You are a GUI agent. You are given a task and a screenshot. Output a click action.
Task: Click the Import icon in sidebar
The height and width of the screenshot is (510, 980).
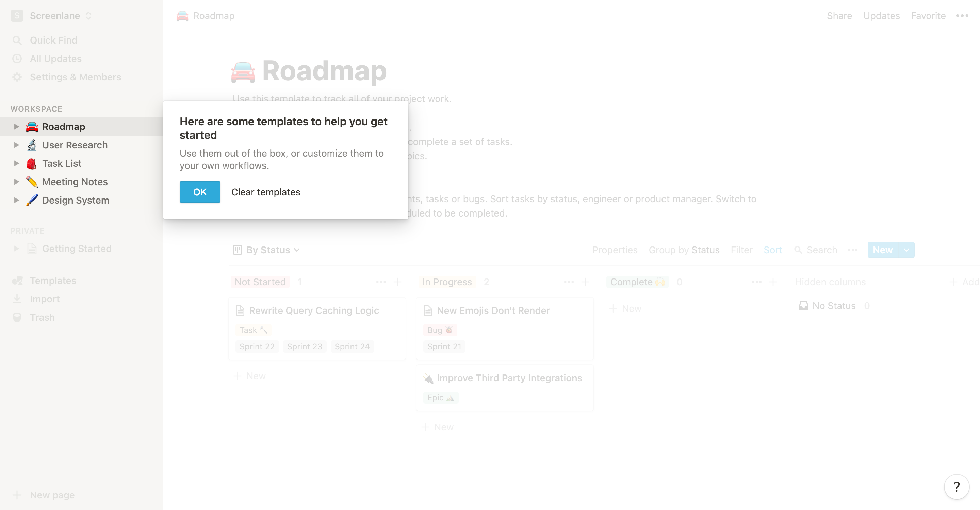click(x=17, y=299)
